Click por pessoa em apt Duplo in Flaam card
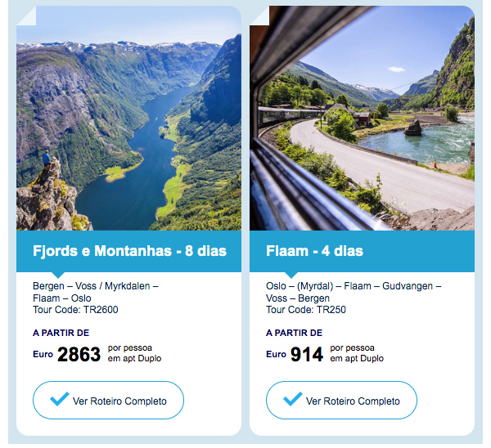The image size is (491, 448). click(357, 353)
